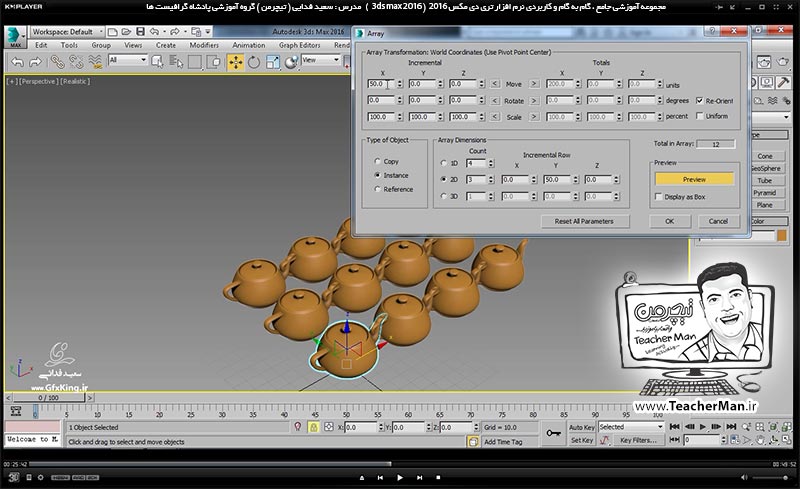The width and height of the screenshot is (800, 489).
Task: Activate the Select and Scale tool
Action: tap(272, 63)
